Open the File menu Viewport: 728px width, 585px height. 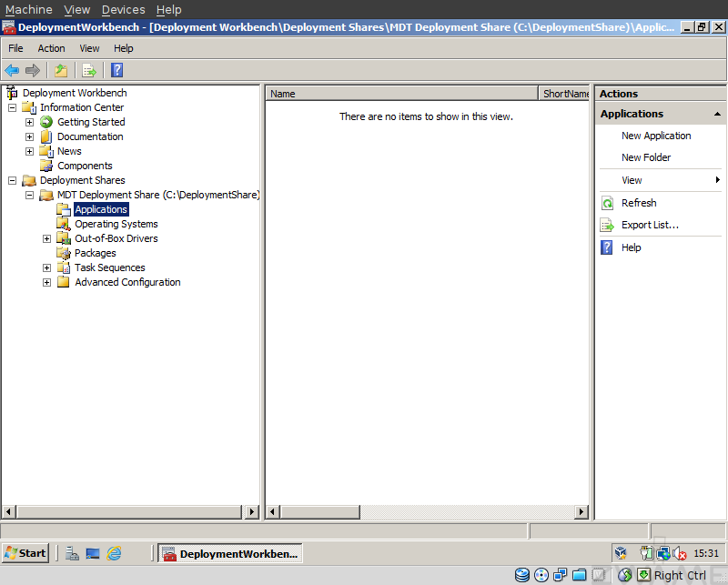(15, 48)
